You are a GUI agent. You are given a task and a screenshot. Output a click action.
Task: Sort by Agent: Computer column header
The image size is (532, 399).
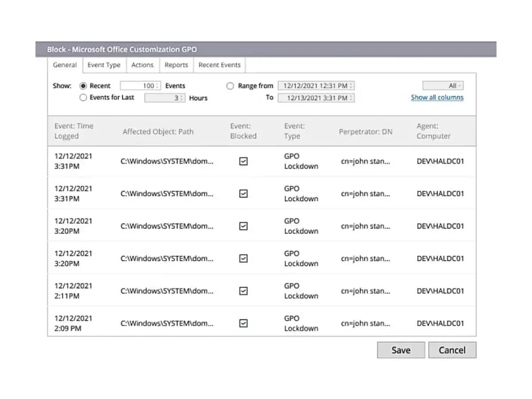coord(434,131)
